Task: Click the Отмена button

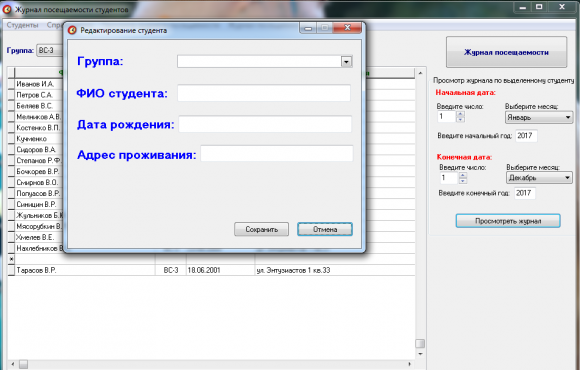Action: click(325, 229)
